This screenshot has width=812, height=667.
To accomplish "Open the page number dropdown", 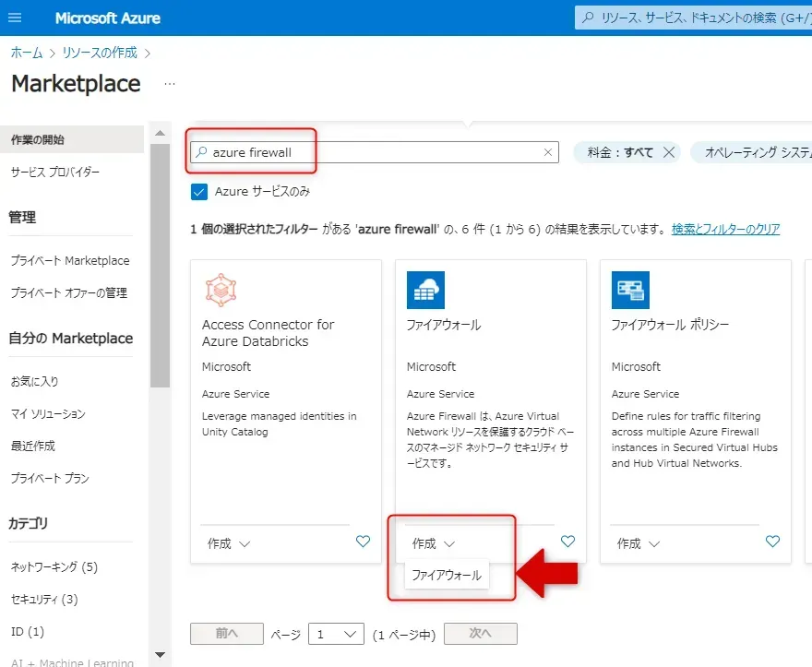I will [x=336, y=635].
